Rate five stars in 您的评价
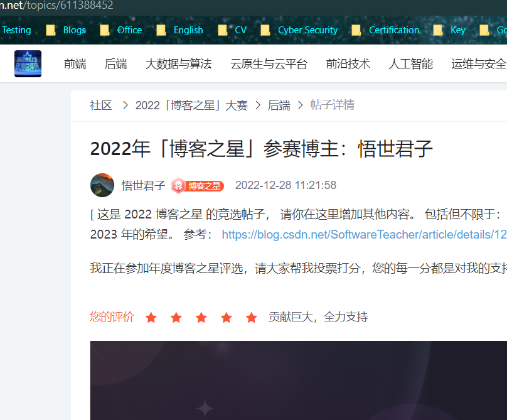The image size is (507, 420). tap(251, 318)
